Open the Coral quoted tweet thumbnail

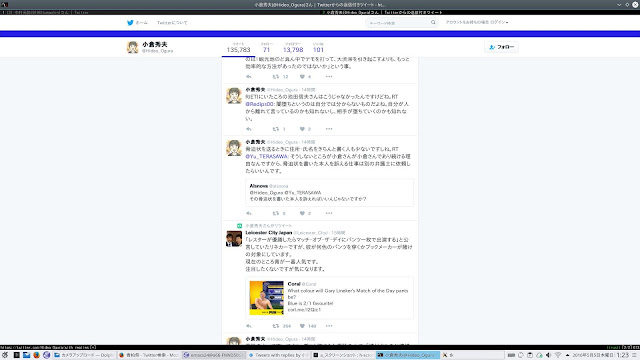[267, 298]
